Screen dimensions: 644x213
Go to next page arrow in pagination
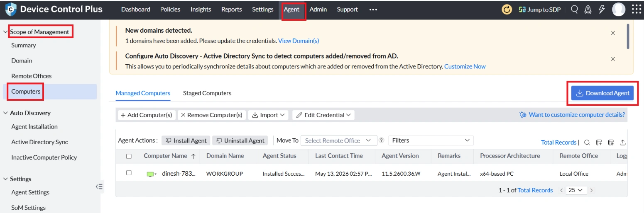[591, 190]
